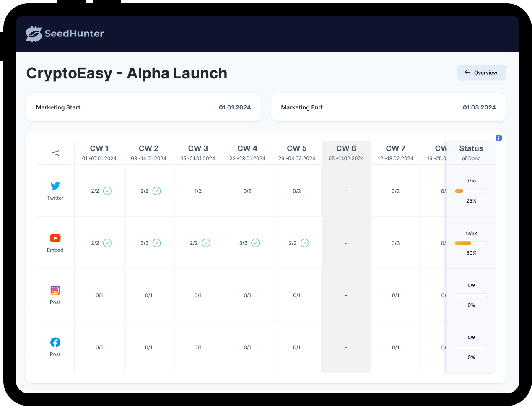Viewport: 532px width, 406px height.
Task: Click Facebook CW 7 cell 0/1
Action: (x=395, y=347)
